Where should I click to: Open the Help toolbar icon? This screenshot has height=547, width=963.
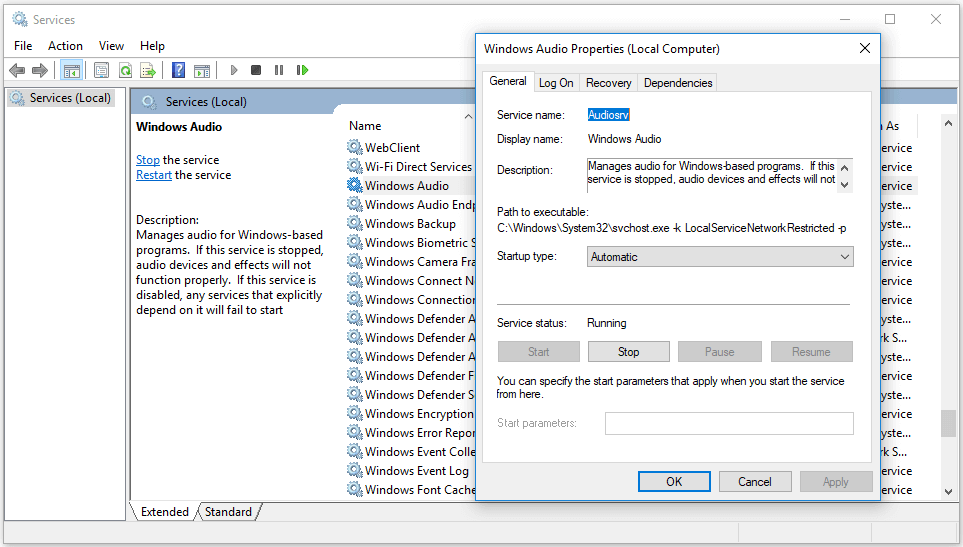178,71
